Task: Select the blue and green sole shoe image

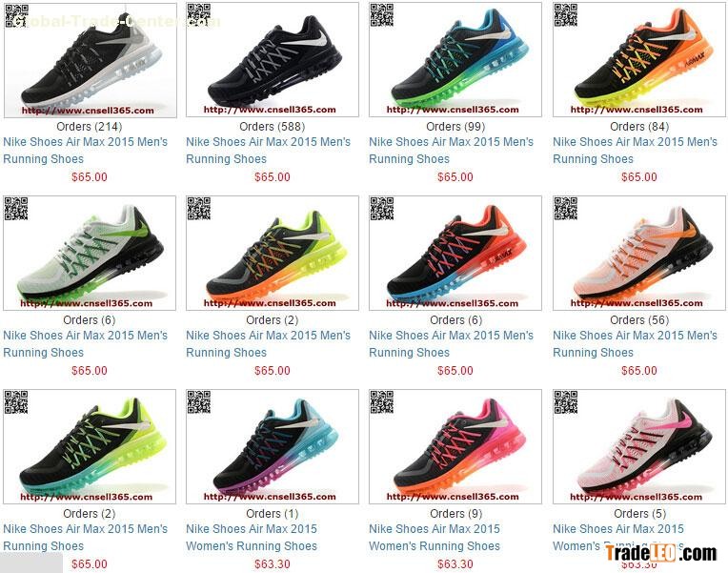Action: click(455, 59)
